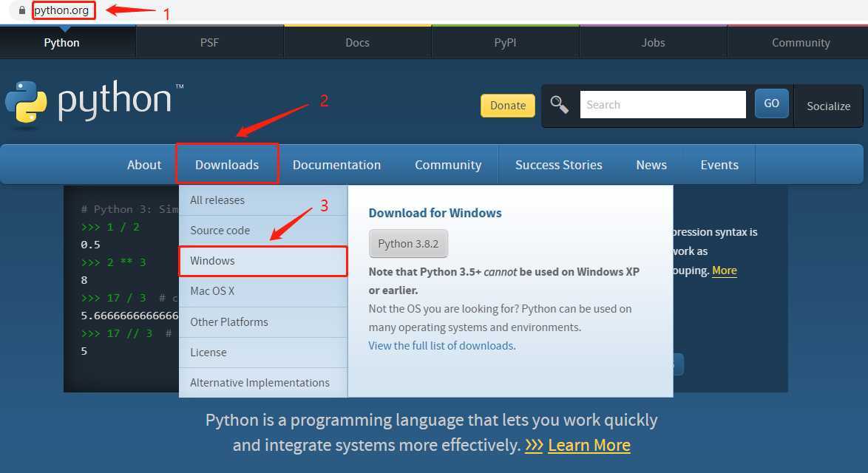Select All releases menu entry
The image size is (868, 473).
[x=217, y=200]
